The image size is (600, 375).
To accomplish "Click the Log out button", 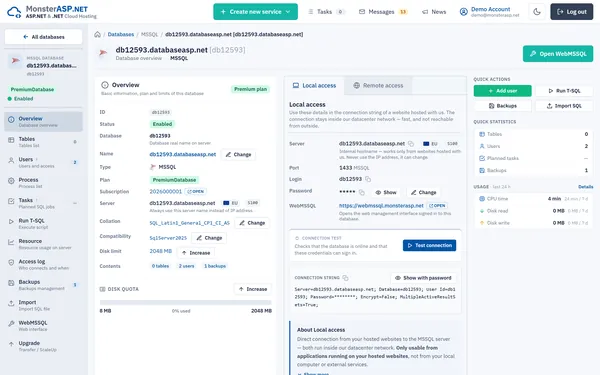I will tap(572, 12).
